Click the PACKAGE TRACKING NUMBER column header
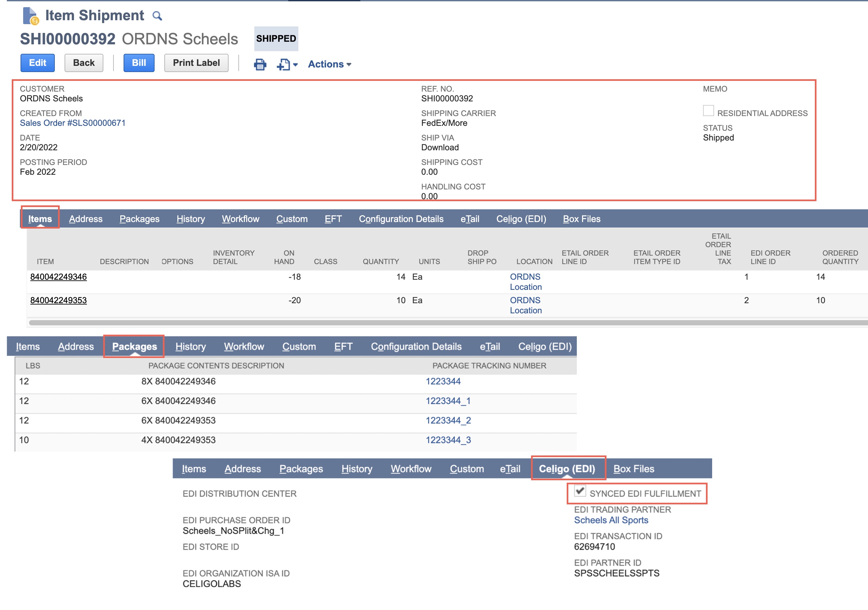The width and height of the screenshot is (868, 610). coord(489,365)
